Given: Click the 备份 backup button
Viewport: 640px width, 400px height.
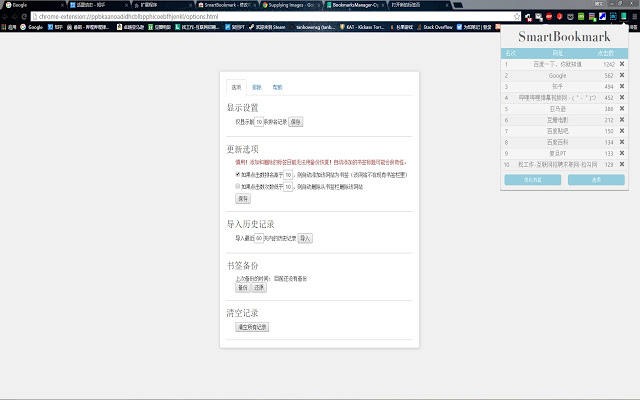Looking at the screenshot, I should tap(243, 287).
